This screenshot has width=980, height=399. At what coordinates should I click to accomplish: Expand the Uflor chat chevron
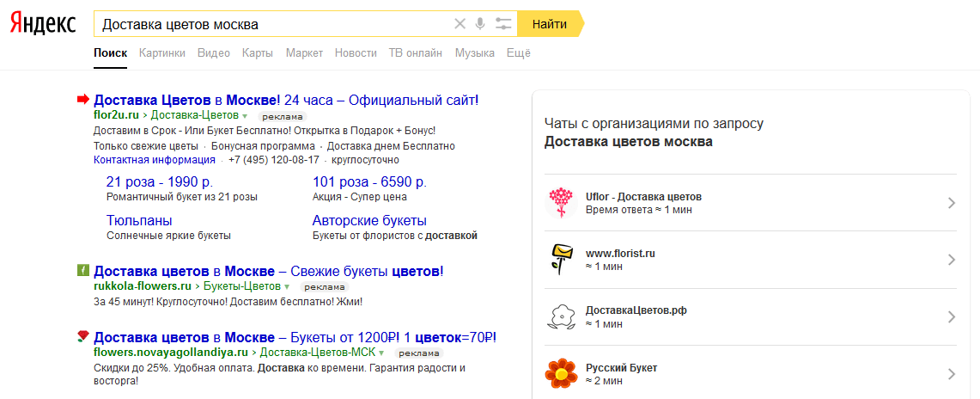pos(952,203)
